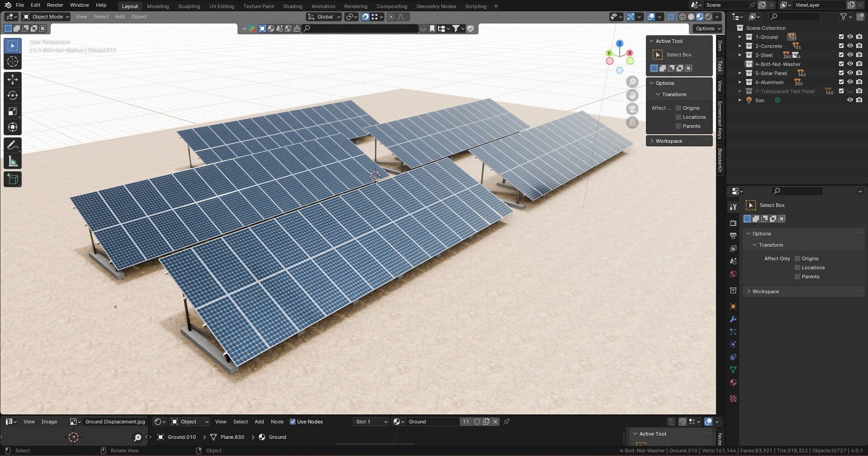Enable Affect Only Origins in properties panel

pyautogui.click(x=797, y=259)
